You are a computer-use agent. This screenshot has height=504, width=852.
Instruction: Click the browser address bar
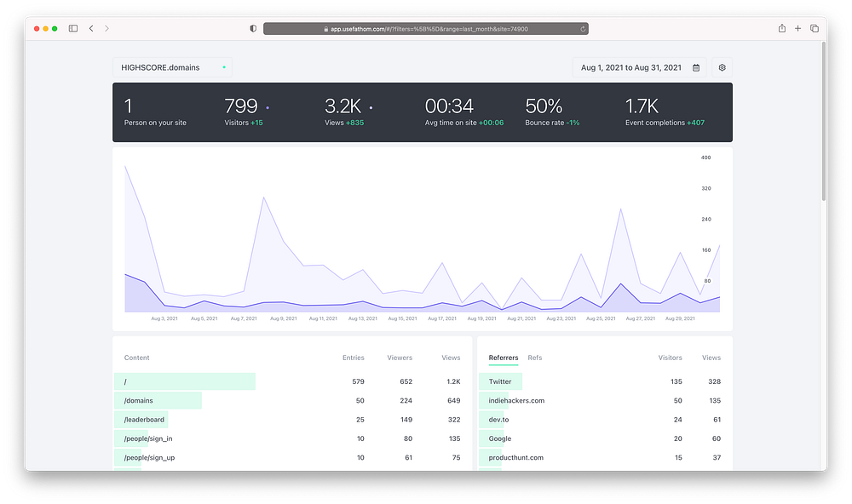(425, 29)
